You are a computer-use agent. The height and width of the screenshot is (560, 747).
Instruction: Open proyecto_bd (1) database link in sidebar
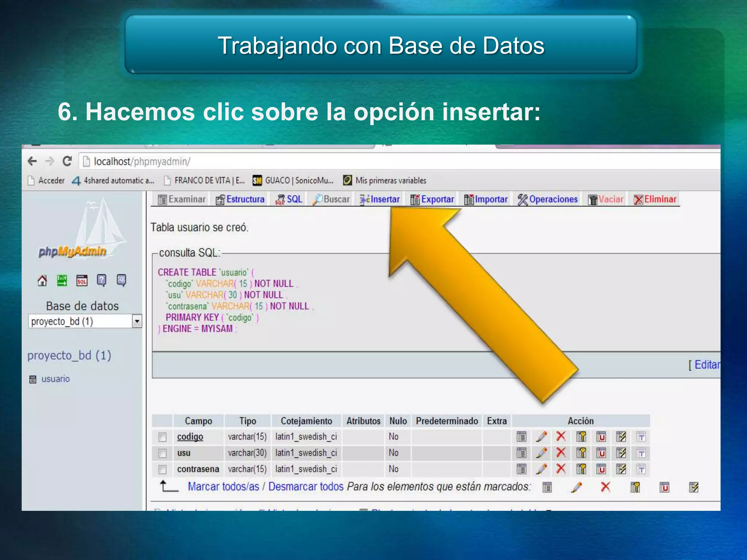69,355
